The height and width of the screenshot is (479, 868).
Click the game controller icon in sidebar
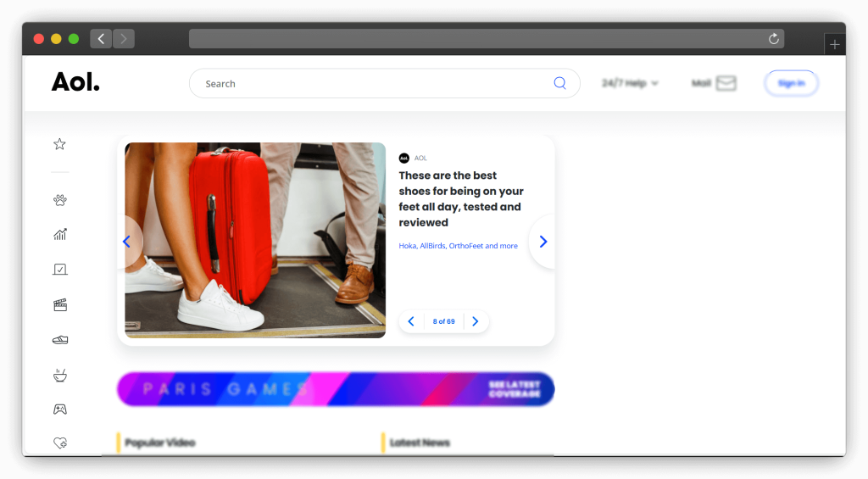click(59, 409)
